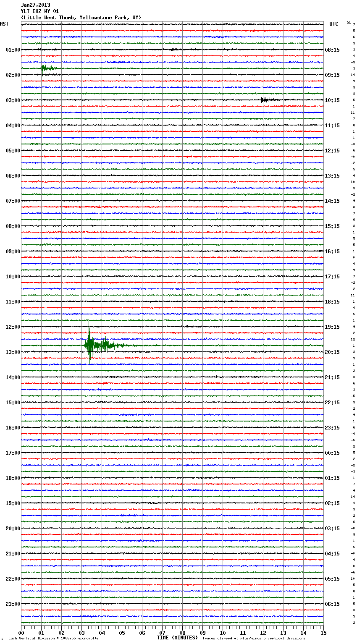This screenshot has width=357, height=644.
Task: Click the MST timezone label
Action: pos(4,24)
